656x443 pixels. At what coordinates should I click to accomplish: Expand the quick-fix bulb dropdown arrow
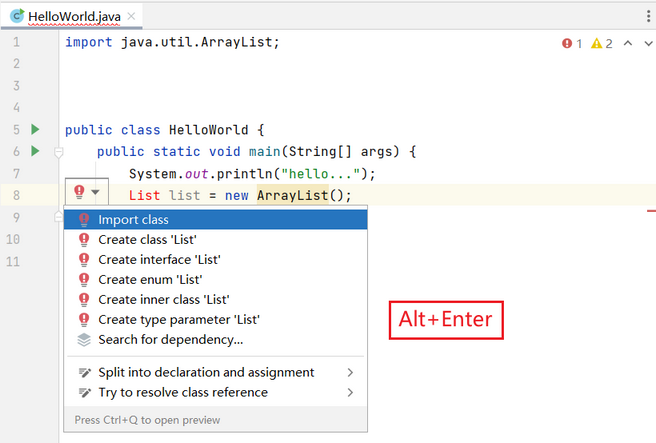95,192
